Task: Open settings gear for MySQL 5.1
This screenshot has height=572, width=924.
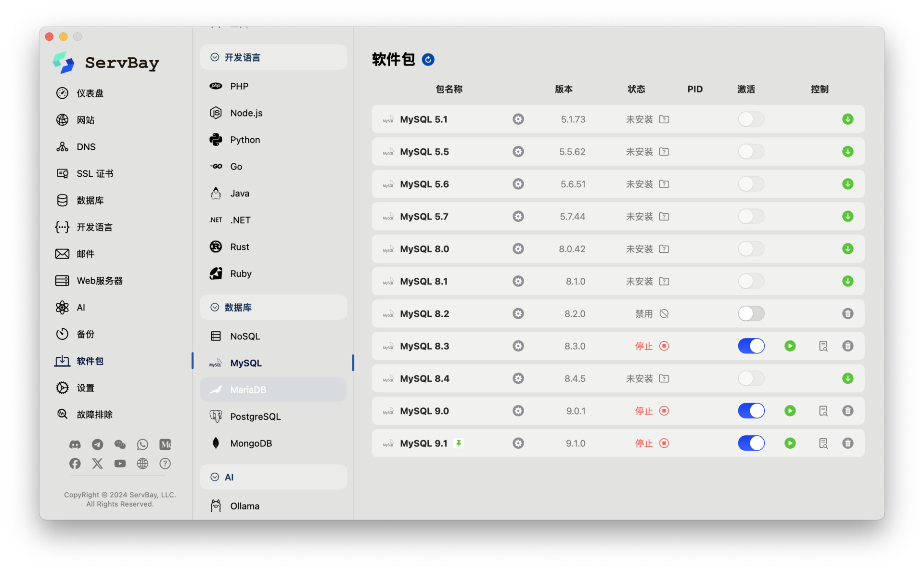Action: 518,119
